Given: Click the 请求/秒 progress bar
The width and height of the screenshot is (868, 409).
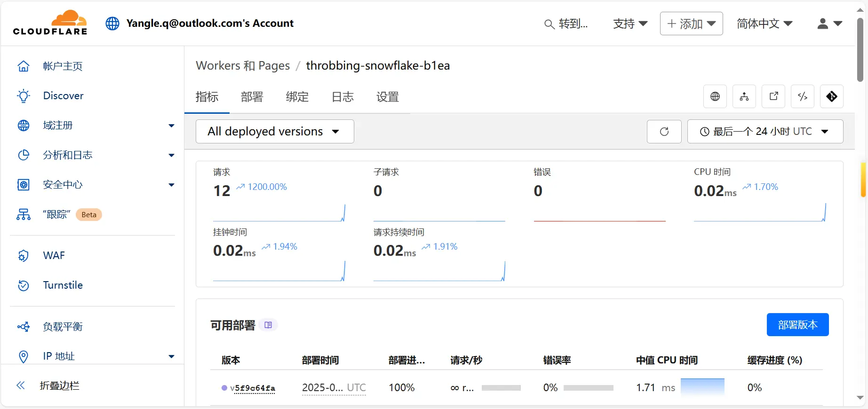Looking at the screenshot, I should pos(501,388).
